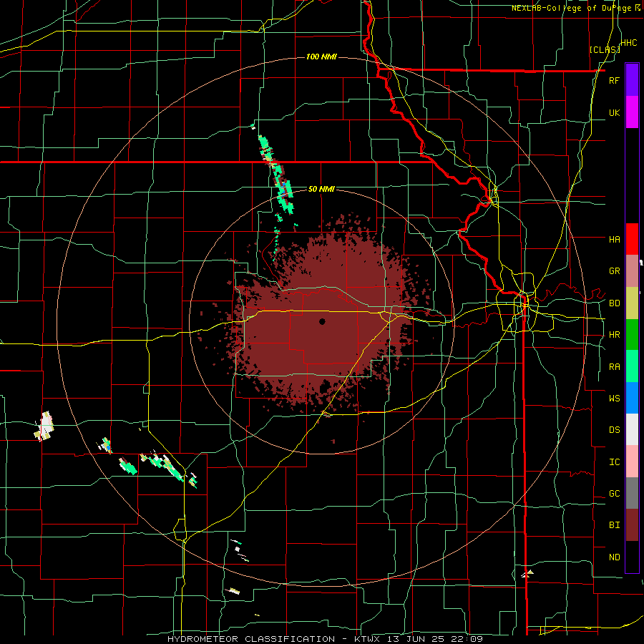Click the [CLAS] label
The image size is (644, 644).
coord(605,49)
